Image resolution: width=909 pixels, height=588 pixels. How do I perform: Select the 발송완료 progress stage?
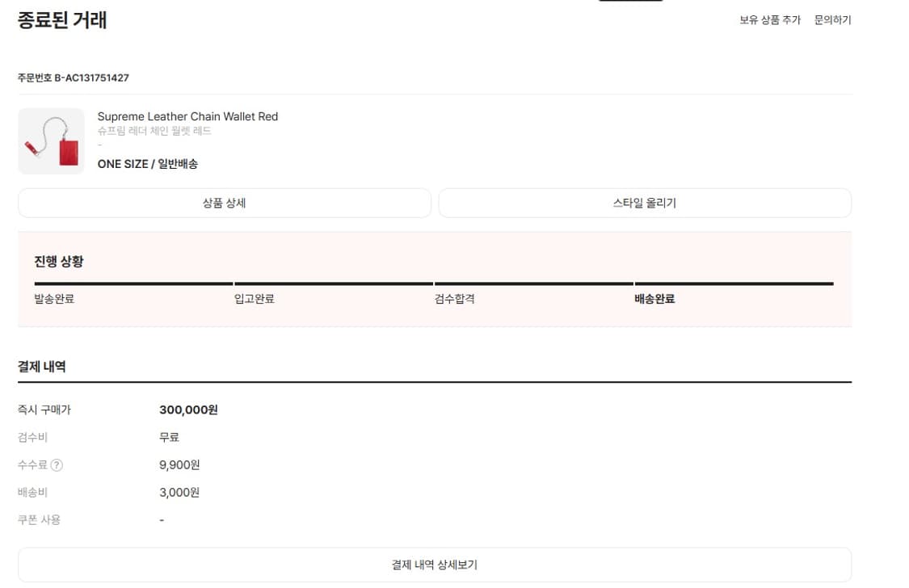pyautogui.click(x=54, y=298)
